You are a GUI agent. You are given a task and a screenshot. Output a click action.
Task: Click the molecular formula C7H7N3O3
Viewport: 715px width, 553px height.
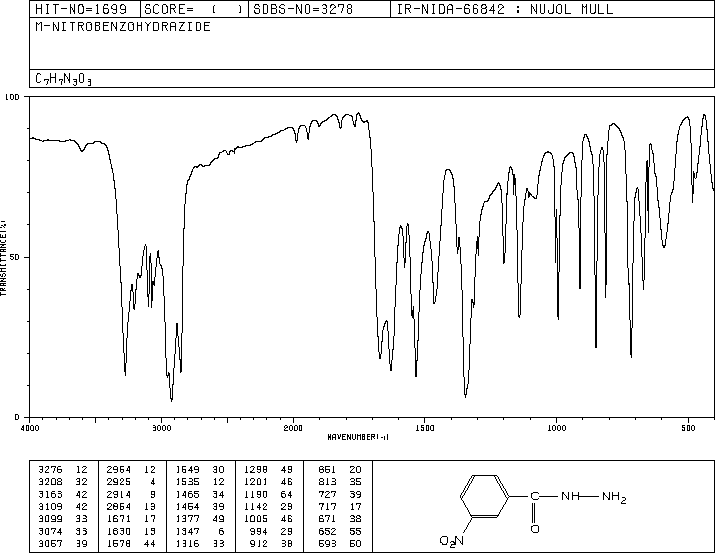[x=63, y=79]
